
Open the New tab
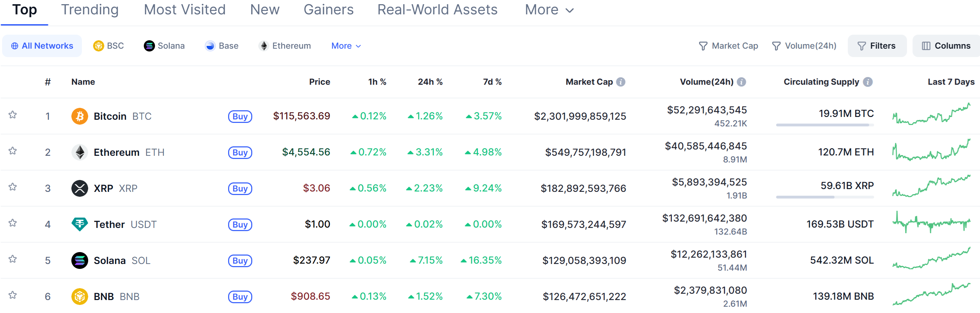265,10
